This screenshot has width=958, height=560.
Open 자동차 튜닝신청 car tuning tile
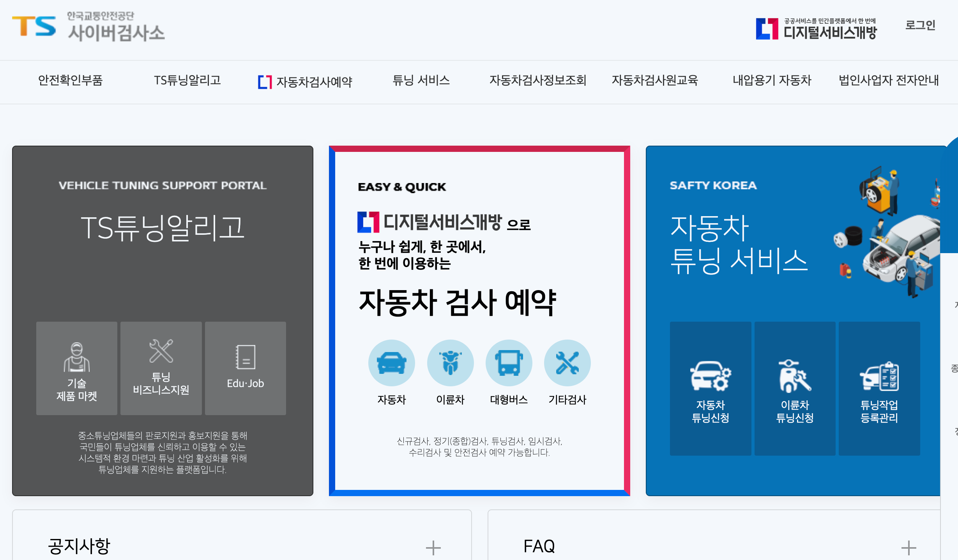pyautogui.click(x=710, y=388)
